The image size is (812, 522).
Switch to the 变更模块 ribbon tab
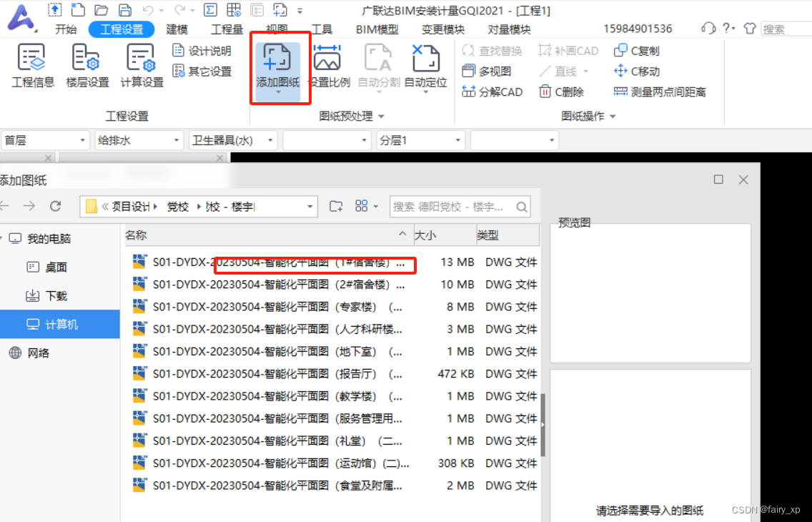pos(443,29)
